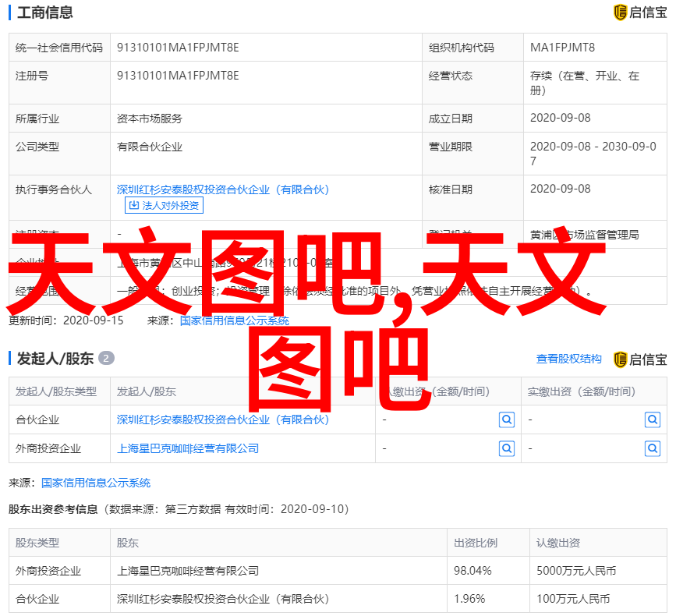The image size is (676, 616).
Task: Select the 组织机构代码 value MA1FPJMT8
Action: point(562,48)
